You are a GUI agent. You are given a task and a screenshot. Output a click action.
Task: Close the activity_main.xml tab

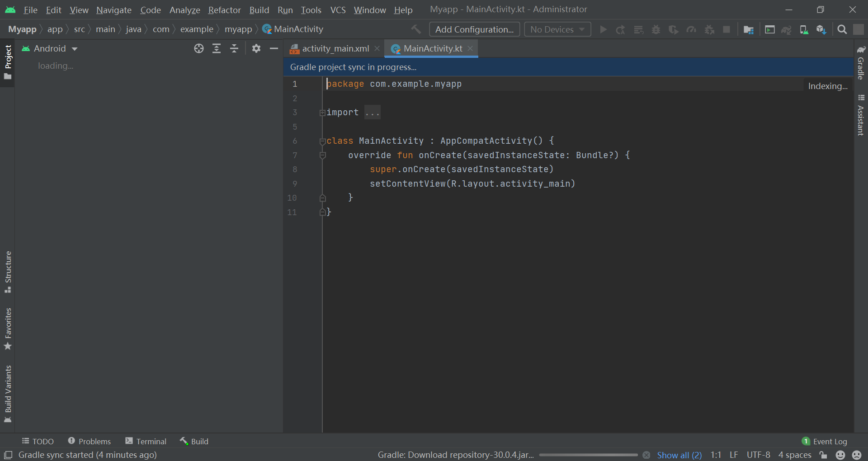pyautogui.click(x=377, y=48)
